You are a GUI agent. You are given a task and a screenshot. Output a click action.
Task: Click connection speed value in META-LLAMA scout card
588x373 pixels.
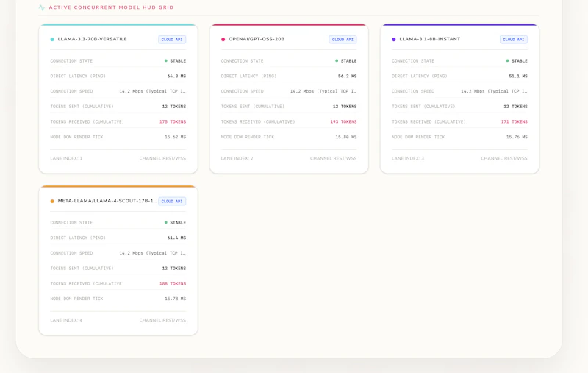(153, 253)
